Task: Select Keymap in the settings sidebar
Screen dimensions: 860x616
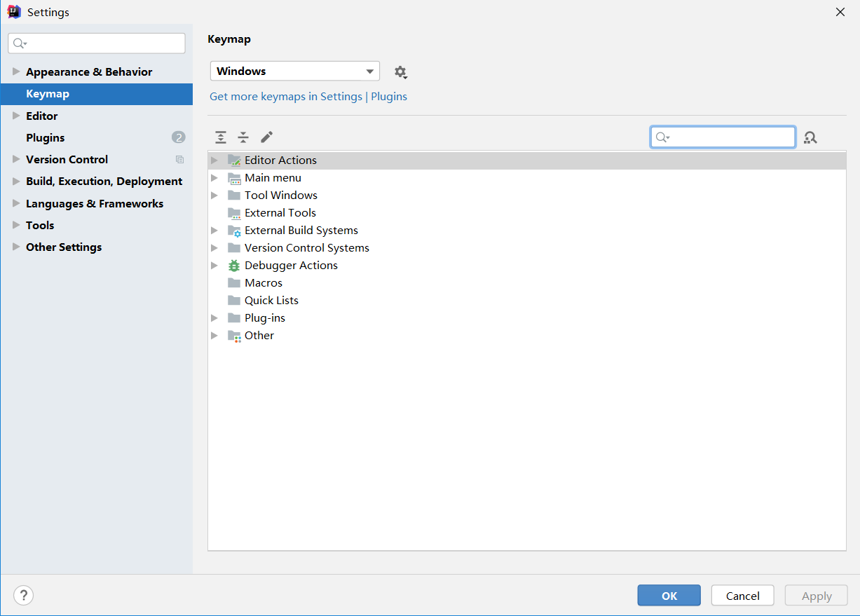Action: [x=97, y=94]
